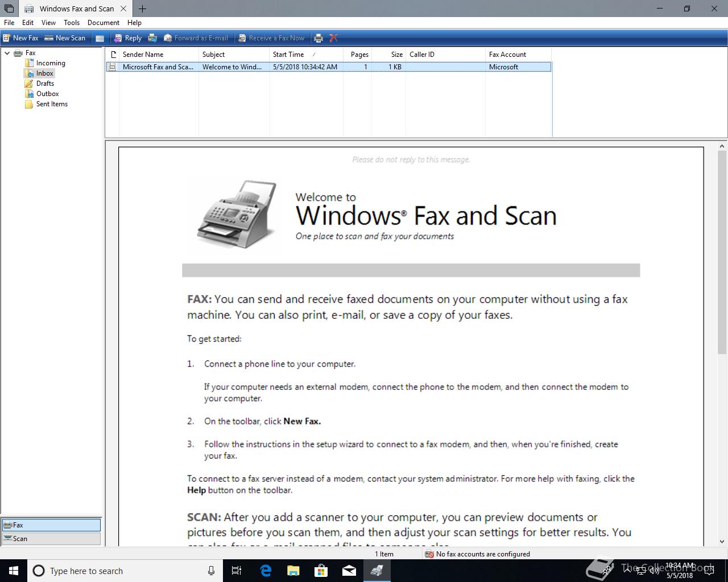This screenshot has height=582, width=728.
Task: Switch to the Scan view at bottom left
Action: point(51,539)
